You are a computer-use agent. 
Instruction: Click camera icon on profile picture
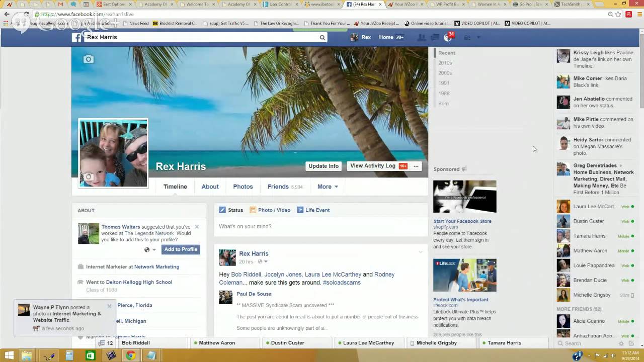89,177
